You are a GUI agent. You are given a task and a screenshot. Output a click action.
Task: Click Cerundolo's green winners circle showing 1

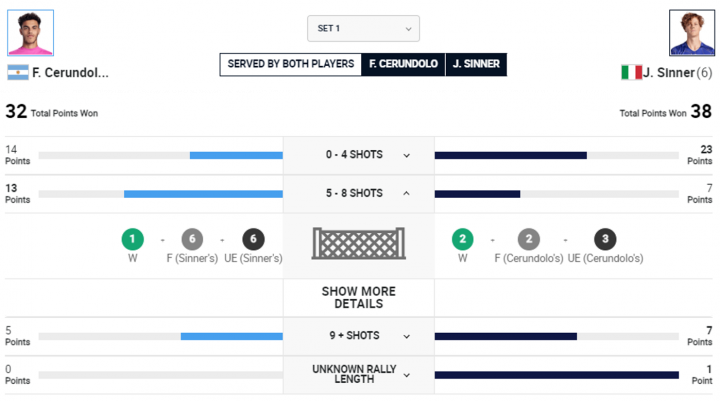click(133, 239)
